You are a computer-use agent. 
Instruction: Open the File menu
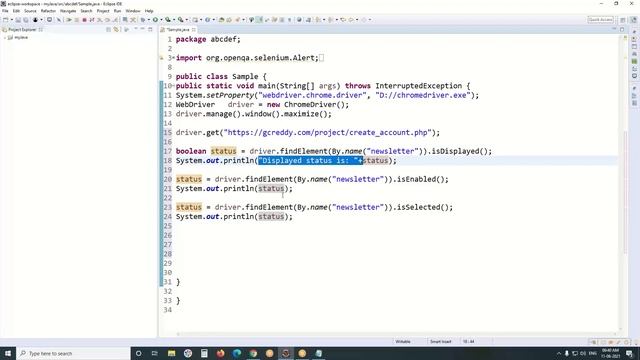point(5,11)
